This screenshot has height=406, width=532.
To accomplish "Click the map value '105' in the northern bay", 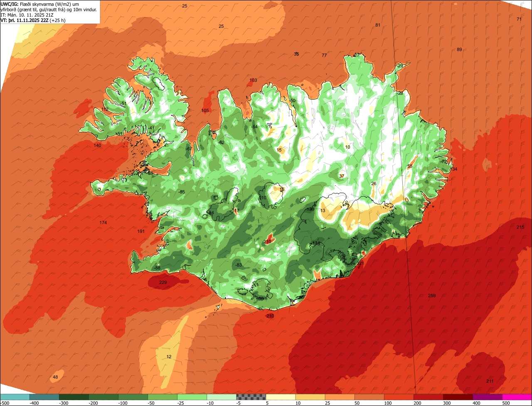I will [205, 110].
